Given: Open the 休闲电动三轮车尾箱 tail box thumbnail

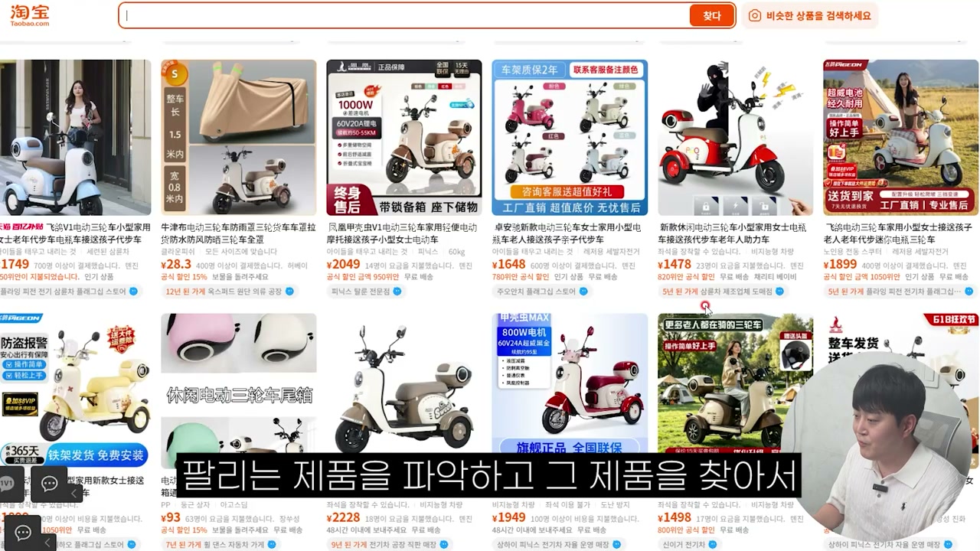Looking at the screenshot, I should tap(238, 390).
